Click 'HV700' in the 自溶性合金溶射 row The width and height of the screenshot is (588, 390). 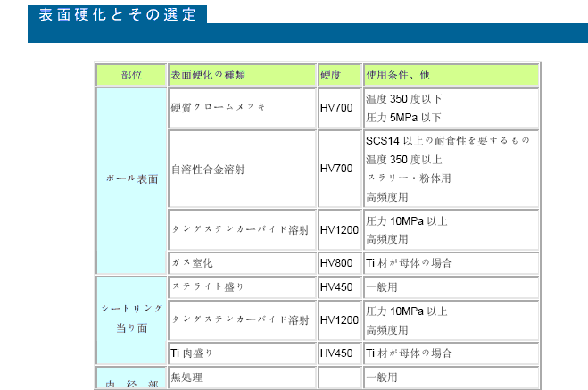coord(336,169)
